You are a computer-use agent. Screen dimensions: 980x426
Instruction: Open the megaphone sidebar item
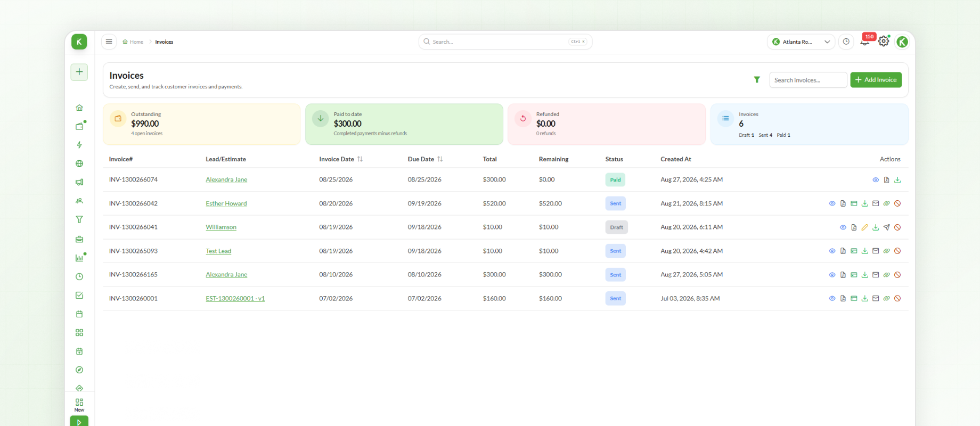pos(79,182)
